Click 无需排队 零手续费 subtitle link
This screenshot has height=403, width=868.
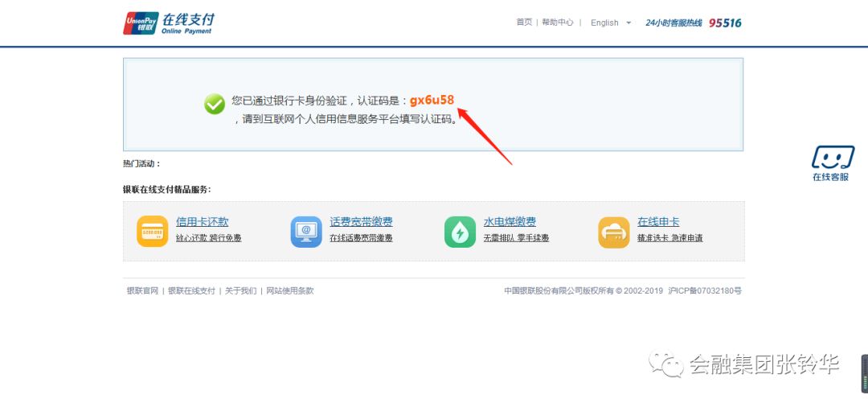516,238
